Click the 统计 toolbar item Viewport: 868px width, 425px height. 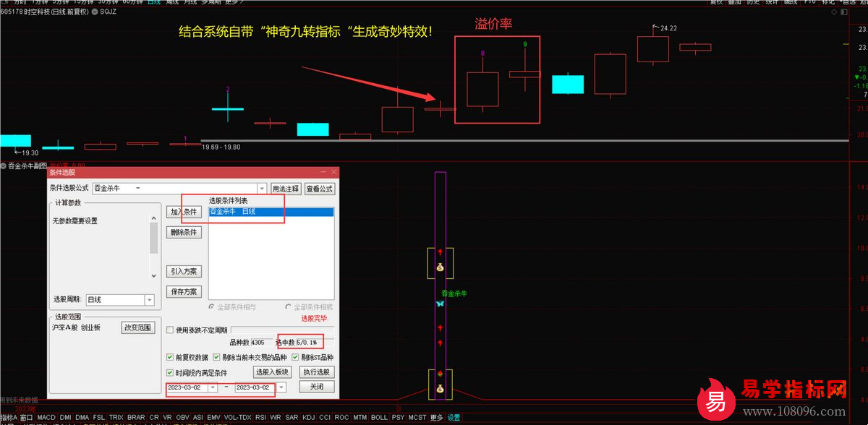pyautogui.click(x=772, y=2)
